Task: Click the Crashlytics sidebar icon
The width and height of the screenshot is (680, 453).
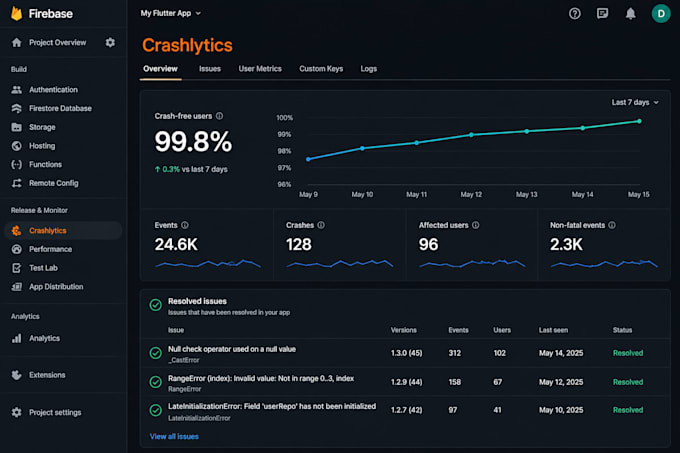Action: (x=16, y=231)
